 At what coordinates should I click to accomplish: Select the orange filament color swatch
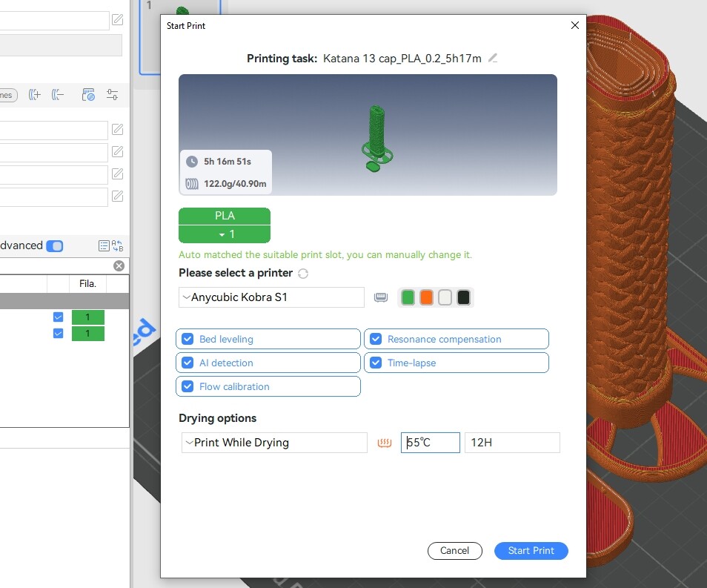coord(426,297)
